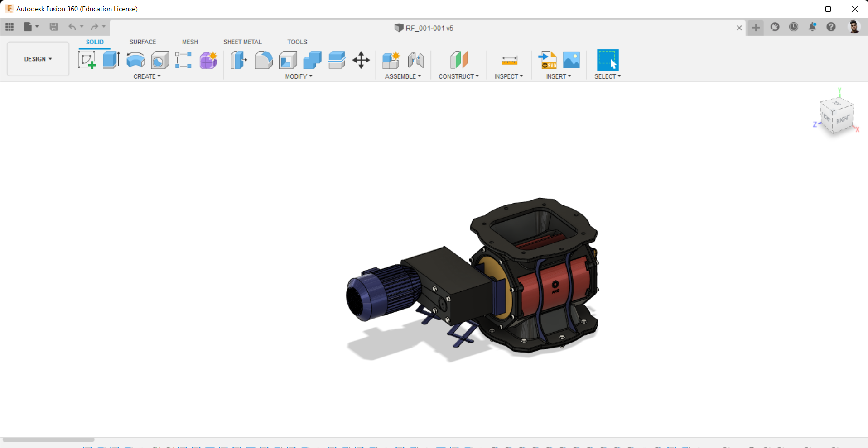This screenshot has height=448, width=868.
Task: Undo the last action
Action: coord(72,27)
